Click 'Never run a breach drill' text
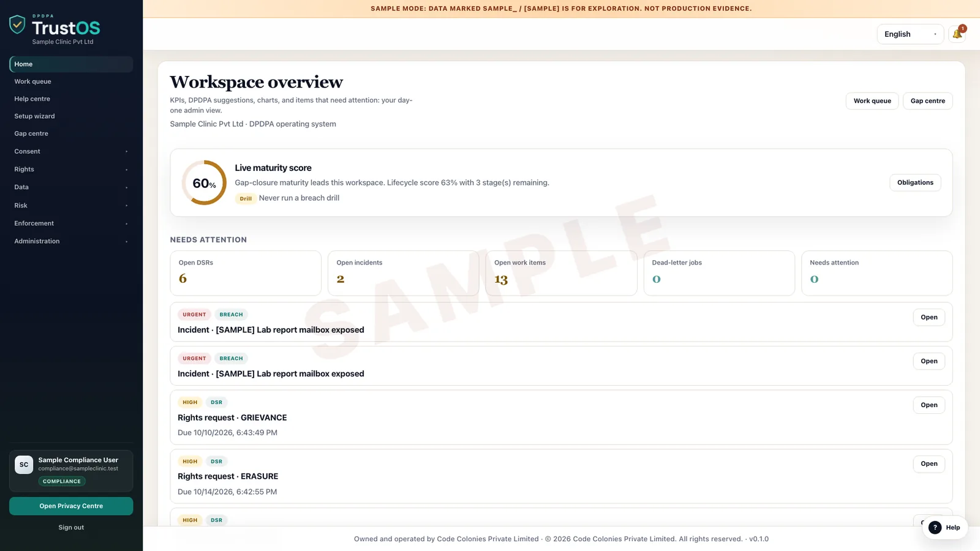 point(299,198)
